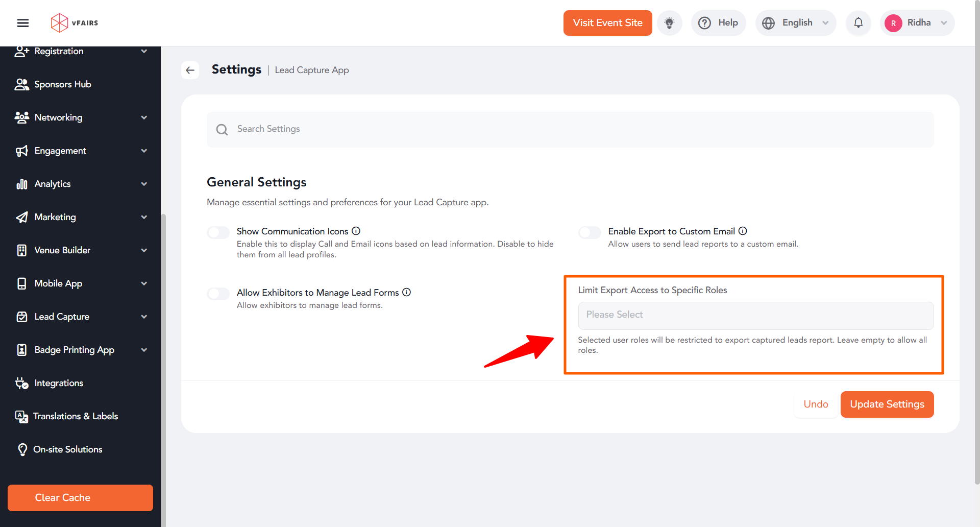Screen dimensions: 980x527
Task: Open the Limit Export Access roles dropdown
Action: (756, 315)
